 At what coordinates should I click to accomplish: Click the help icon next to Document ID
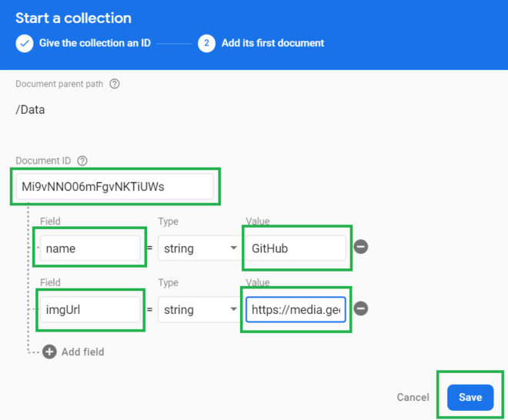click(82, 161)
